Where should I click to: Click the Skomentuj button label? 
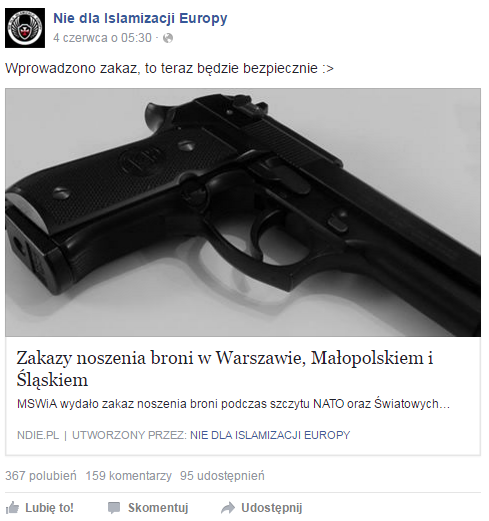(158, 508)
